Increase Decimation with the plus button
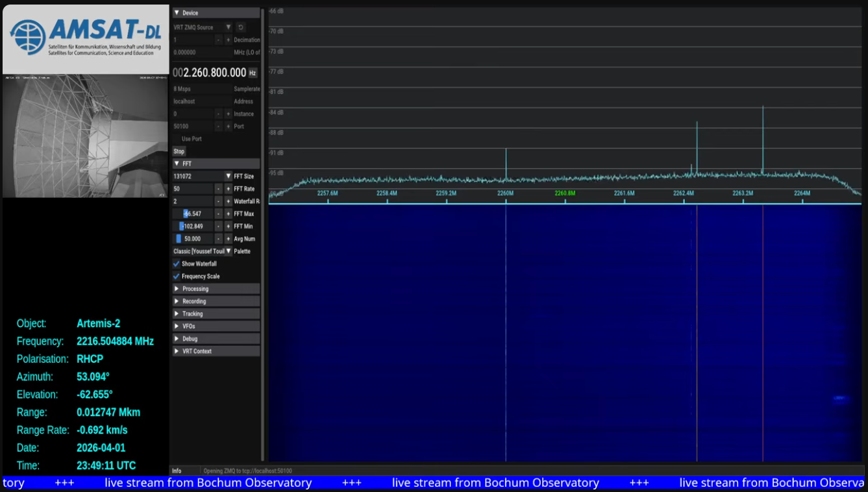868x492 pixels. (228, 40)
